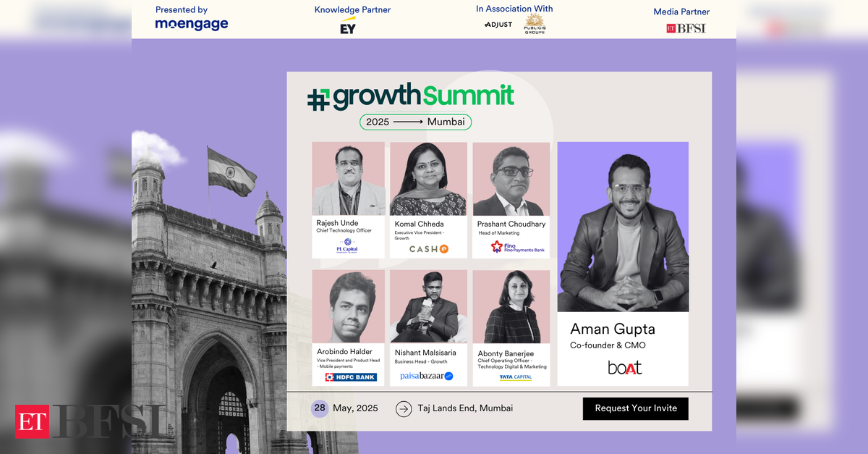Click the EY Knowledge Partner logo
The height and width of the screenshot is (454, 868).
pos(348,26)
